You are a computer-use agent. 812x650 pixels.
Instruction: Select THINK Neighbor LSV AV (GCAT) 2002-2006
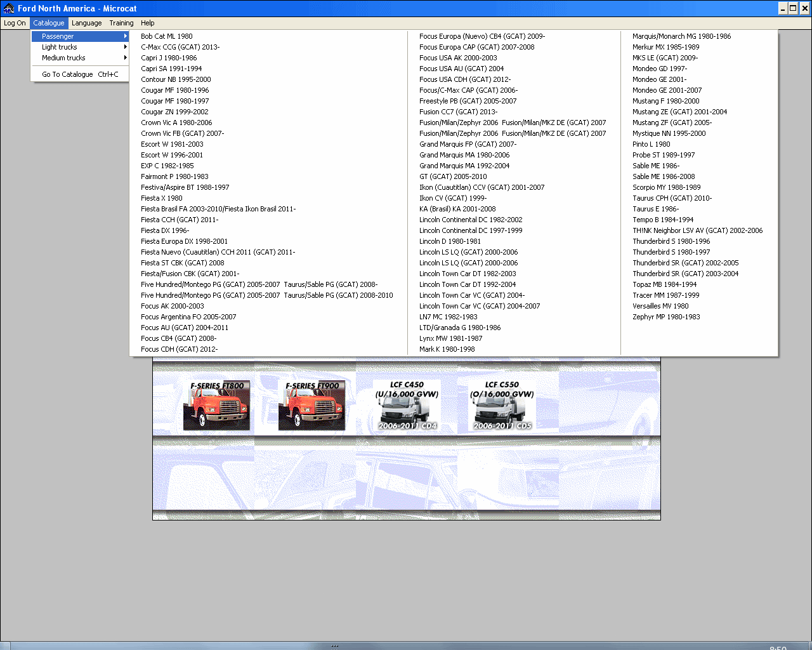[x=697, y=230]
